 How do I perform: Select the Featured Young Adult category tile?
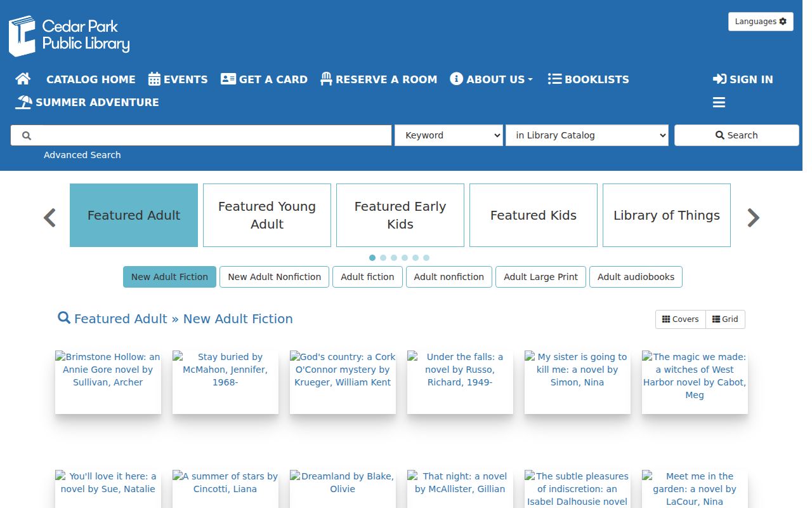(x=267, y=215)
